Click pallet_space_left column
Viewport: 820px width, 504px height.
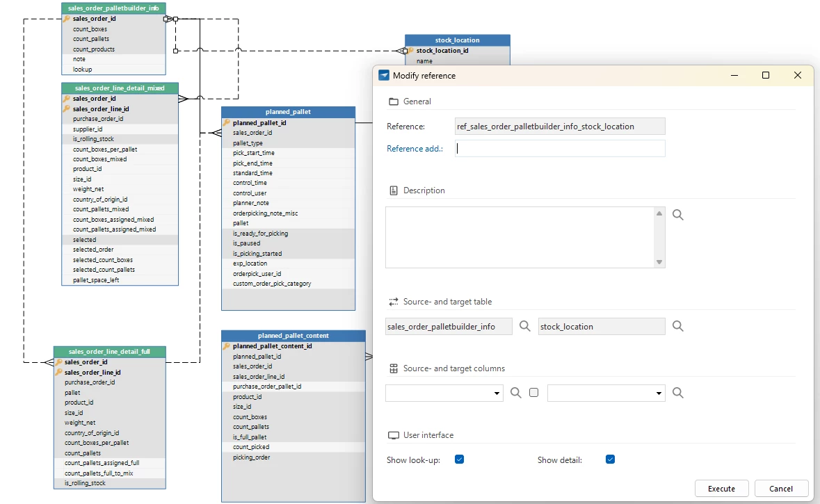96,279
